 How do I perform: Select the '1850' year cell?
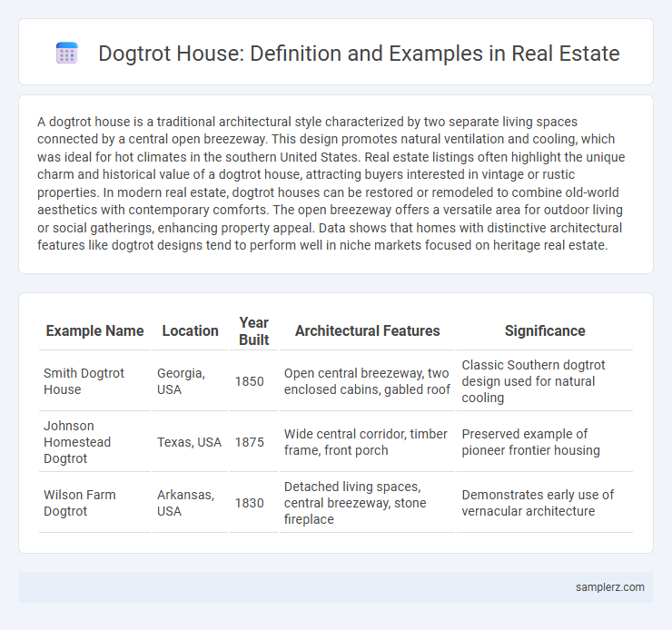[x=253, y=381]
